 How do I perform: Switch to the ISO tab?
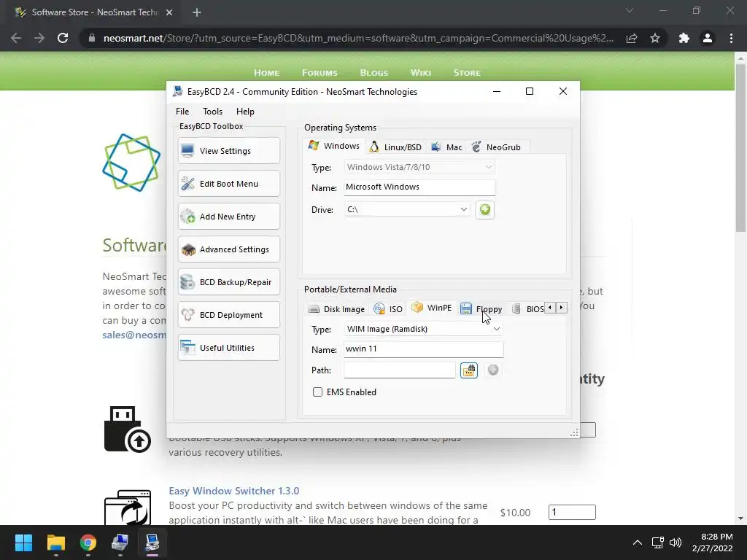pyautogui.click(x=388, y=309)
